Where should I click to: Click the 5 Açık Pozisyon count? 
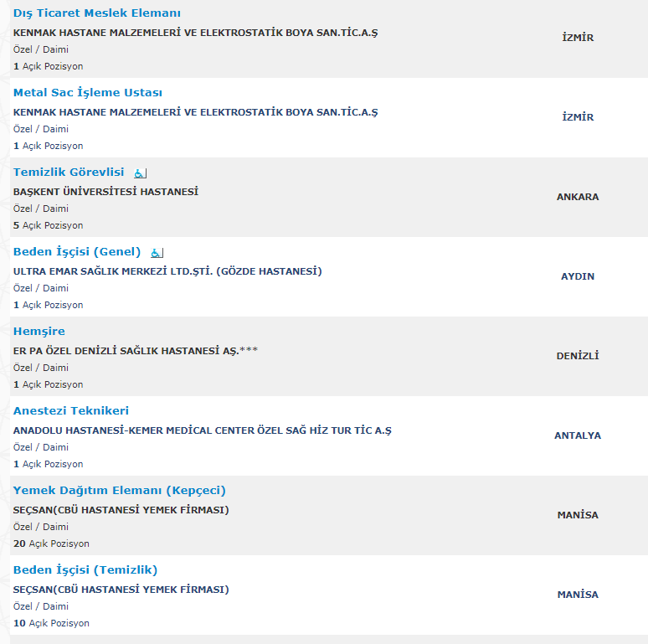point(49,225)
